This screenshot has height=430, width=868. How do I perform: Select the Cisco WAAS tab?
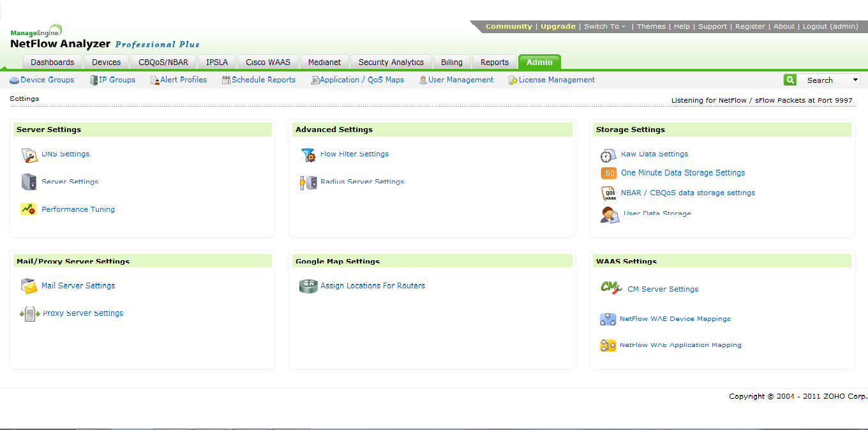point(268,63)
